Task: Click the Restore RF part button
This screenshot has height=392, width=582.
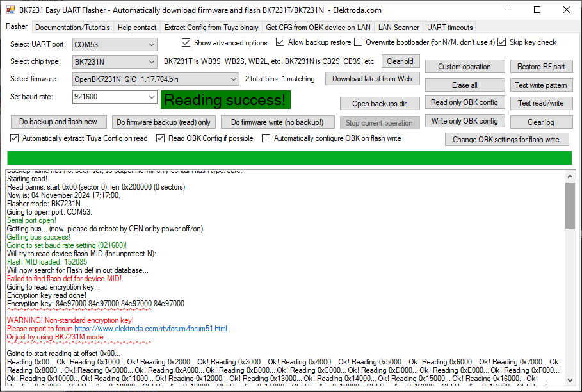Action: [541, 67]
